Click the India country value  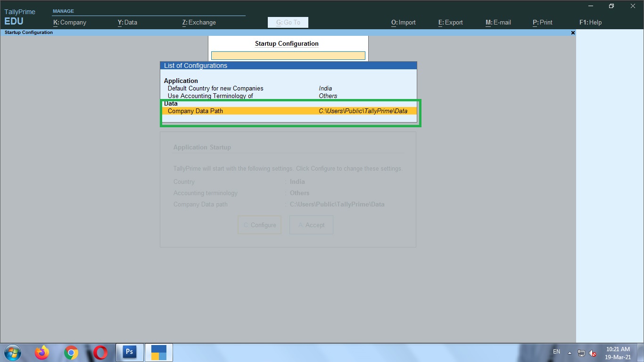coord(325,88)
